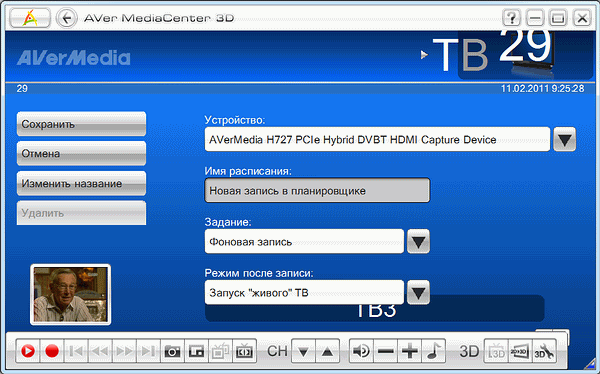This screenshot has height=374, width=600.
Task: Click the Изменить название button
Action: 81,183
